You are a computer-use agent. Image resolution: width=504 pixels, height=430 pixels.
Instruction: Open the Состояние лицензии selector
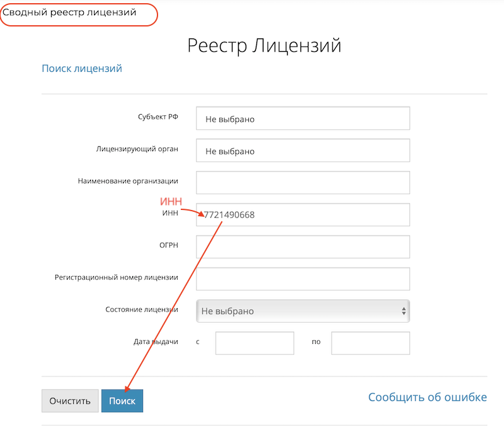[302, 311]
